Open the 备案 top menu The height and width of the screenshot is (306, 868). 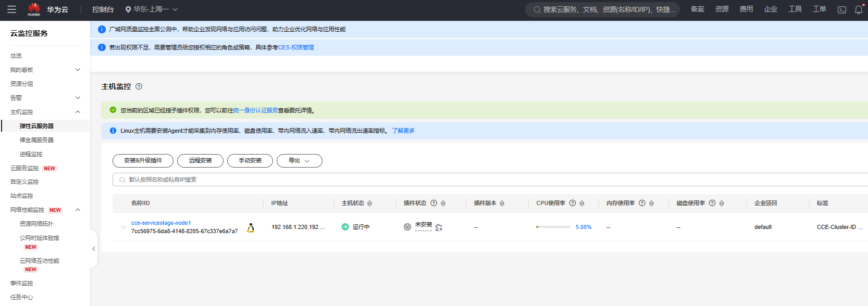pyautogui.click(x=698, y=9)
